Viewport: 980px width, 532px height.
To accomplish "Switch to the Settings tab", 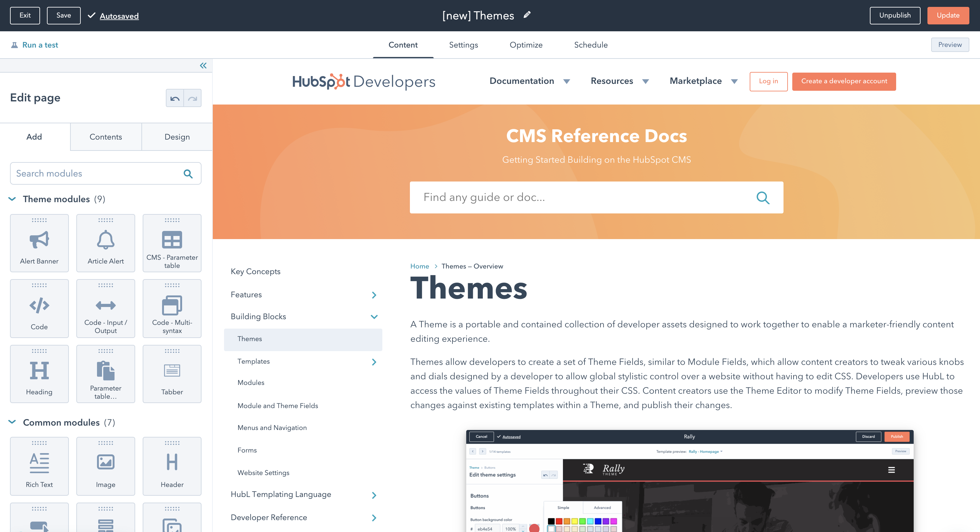I will click(463, 44).
